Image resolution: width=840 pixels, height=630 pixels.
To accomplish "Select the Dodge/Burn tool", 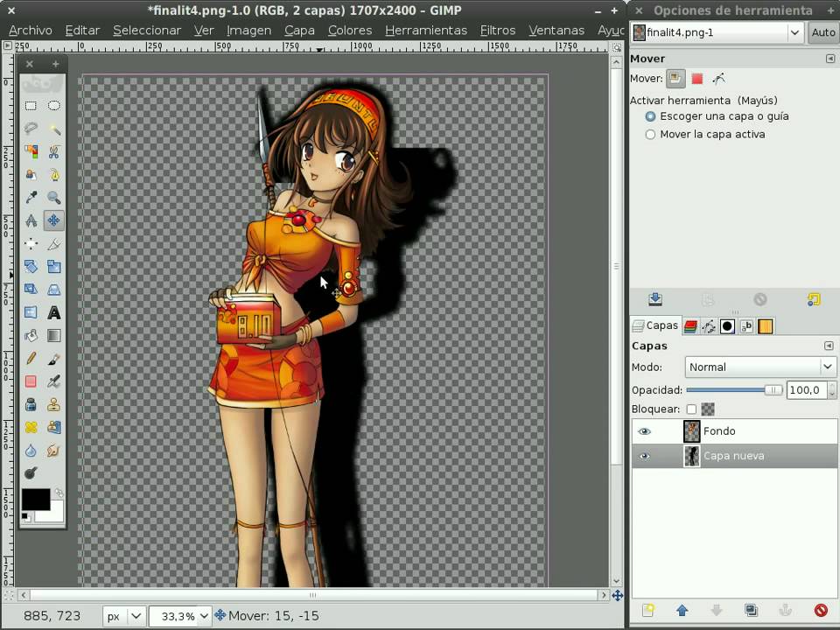I will (x=31, y=473).
